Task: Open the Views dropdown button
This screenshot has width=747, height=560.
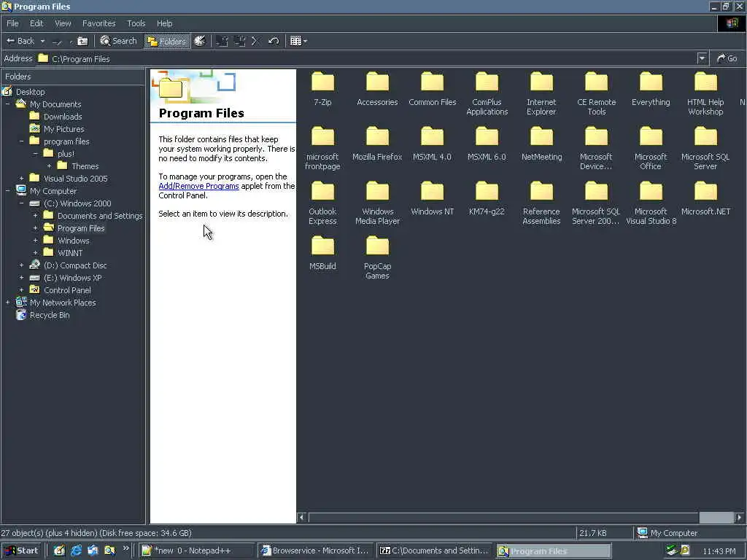Action: pyautogui.click(x=298, y=41)
